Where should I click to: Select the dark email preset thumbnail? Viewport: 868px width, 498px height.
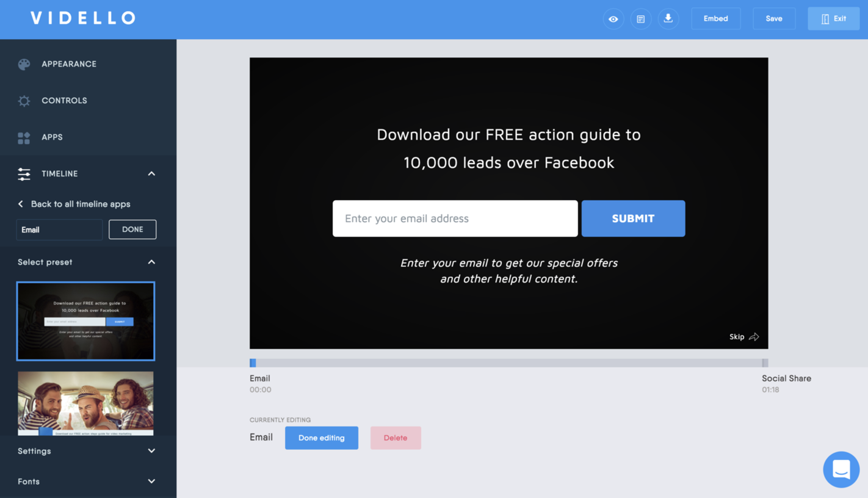[x=85, y=321]
